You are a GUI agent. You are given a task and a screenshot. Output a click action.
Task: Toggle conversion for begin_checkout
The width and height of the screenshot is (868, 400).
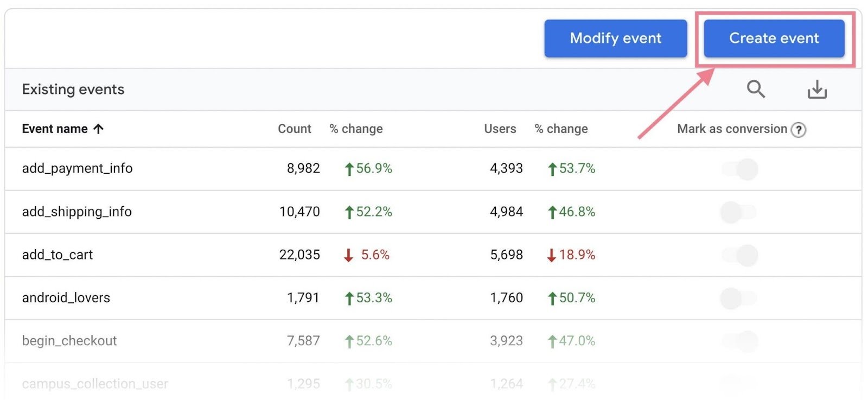[740, 341]
